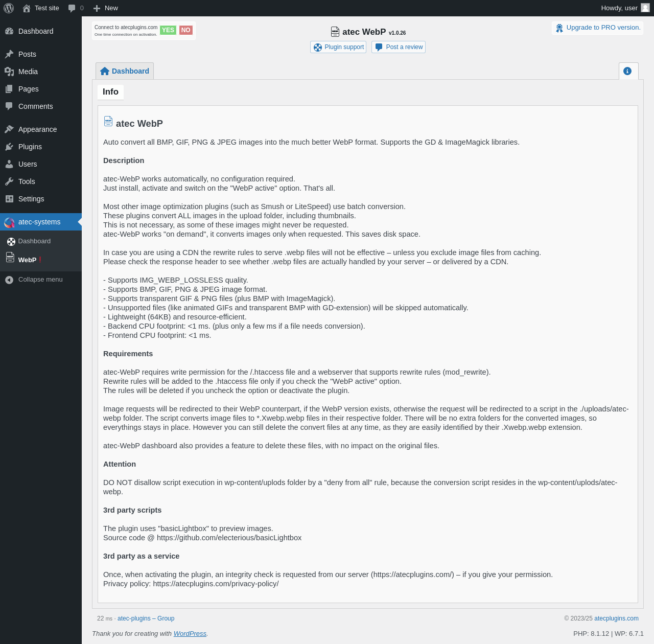
Task: Click NO to decline connection
Action: 186,30
